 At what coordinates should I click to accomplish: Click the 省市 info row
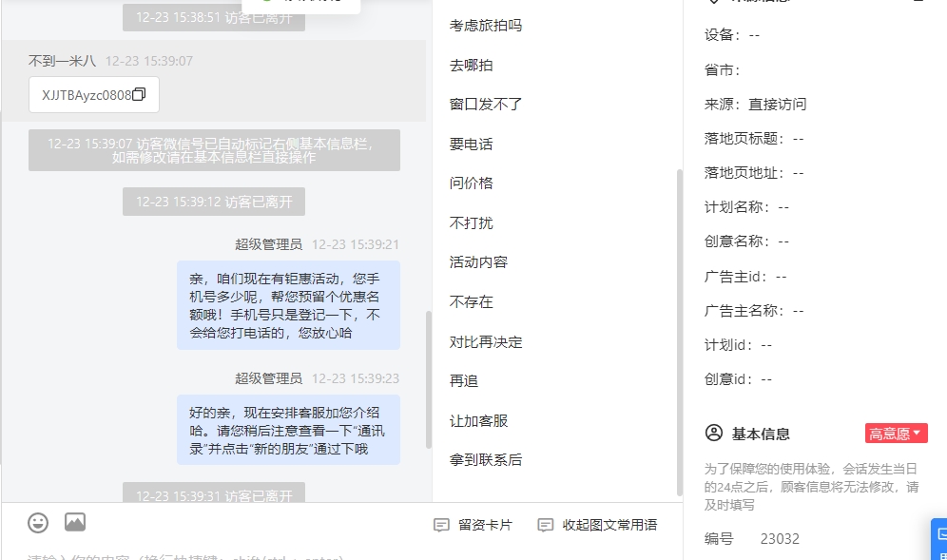[x=723, y=70]
